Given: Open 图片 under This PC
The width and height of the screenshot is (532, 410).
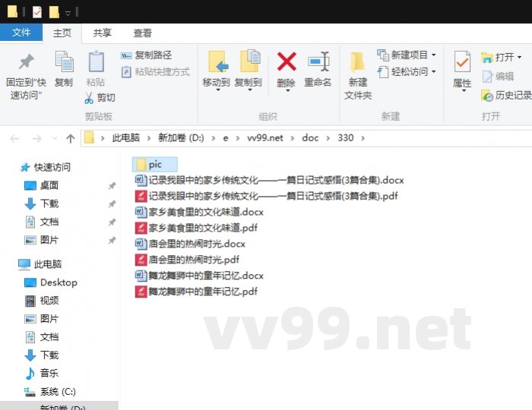Looking at the screenshot, I should pos(42,319).
